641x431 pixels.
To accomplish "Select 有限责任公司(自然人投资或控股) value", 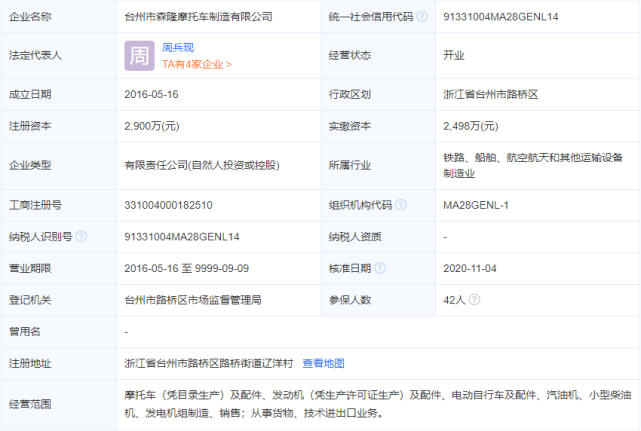I will click(202, 165).
